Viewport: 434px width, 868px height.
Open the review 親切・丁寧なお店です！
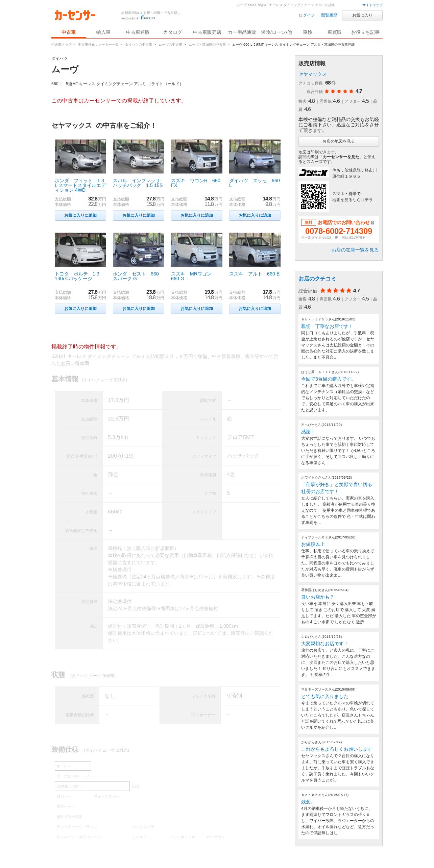pos(327,326)
